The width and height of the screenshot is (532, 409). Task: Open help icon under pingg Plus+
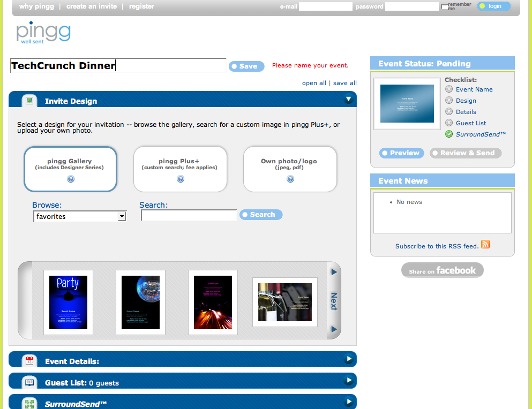[181, 179]
